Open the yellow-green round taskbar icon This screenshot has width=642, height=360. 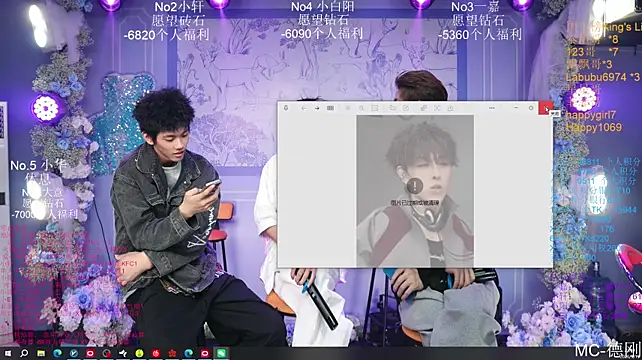coord(139,353)
